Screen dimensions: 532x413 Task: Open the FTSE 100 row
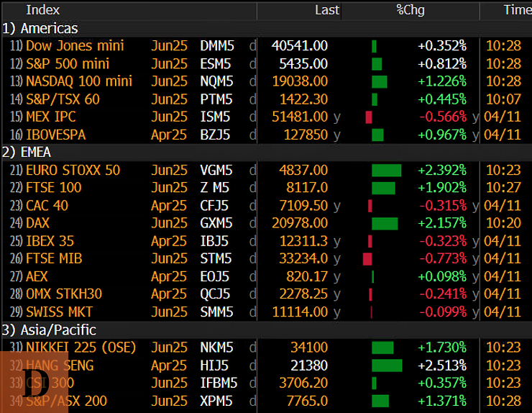[x=266, y=188]
